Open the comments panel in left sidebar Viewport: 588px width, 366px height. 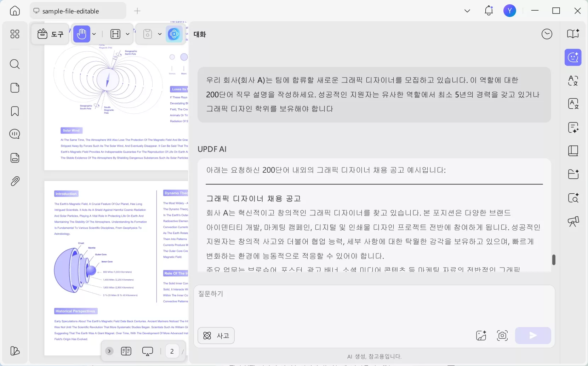15,134
